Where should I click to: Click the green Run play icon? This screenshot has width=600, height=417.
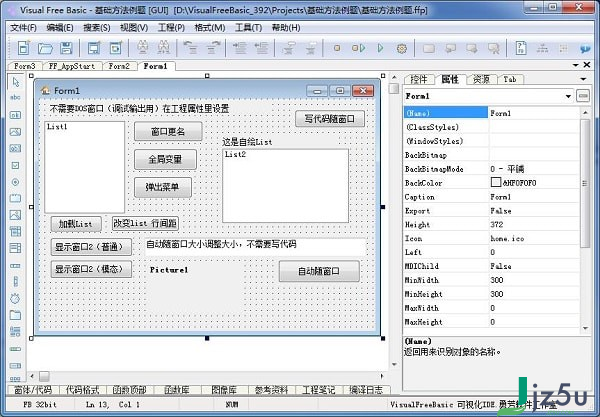pyautogui.click(x=380, y=48)
